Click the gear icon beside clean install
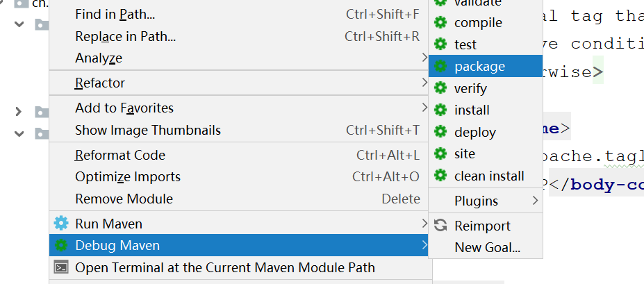This screenshot has height=284, width=644. click(440, 176)
